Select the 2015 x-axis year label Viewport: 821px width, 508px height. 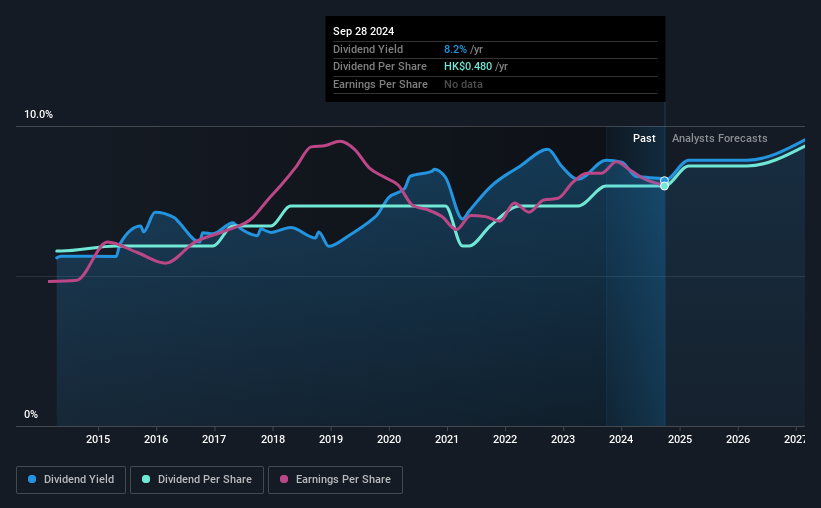[98, 439]
